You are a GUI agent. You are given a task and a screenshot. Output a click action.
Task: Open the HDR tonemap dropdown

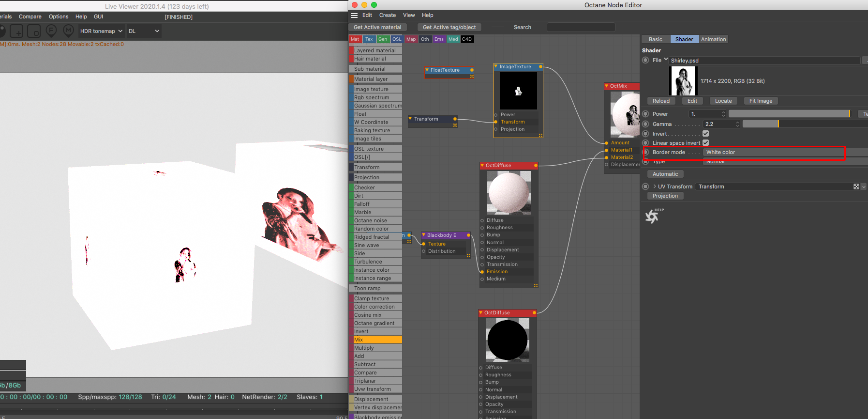[x=102, y=31]
